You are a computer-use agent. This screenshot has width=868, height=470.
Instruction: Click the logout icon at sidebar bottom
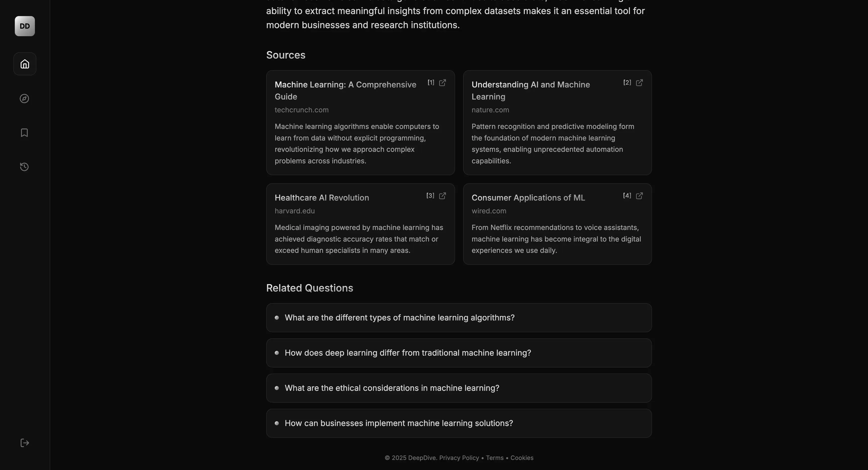(25, 443)
